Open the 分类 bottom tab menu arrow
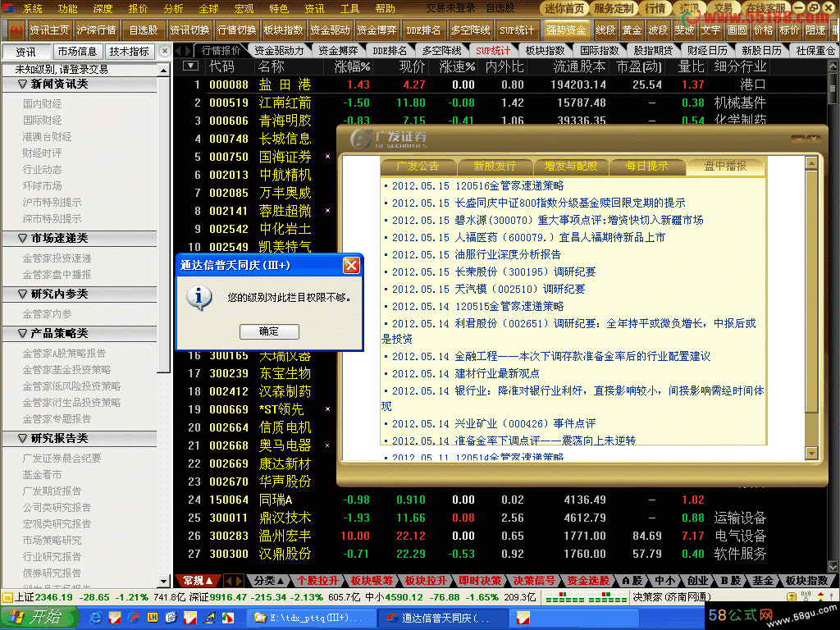Viewport: 840px width, 630px height. [281, 580]
